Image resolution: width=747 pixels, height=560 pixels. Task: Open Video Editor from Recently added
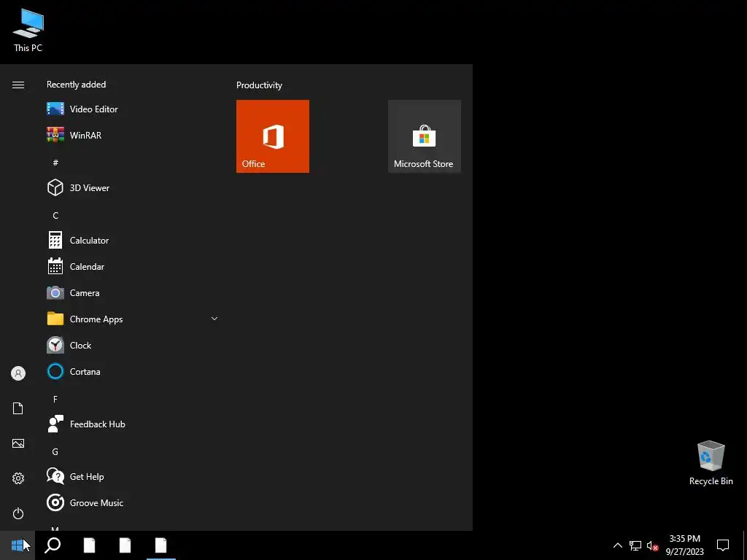(x=132, y=109)
